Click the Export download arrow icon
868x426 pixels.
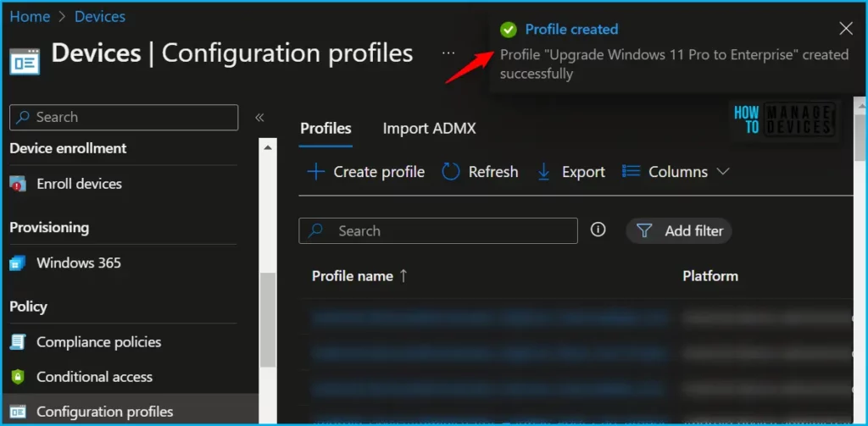coord(543,172)
